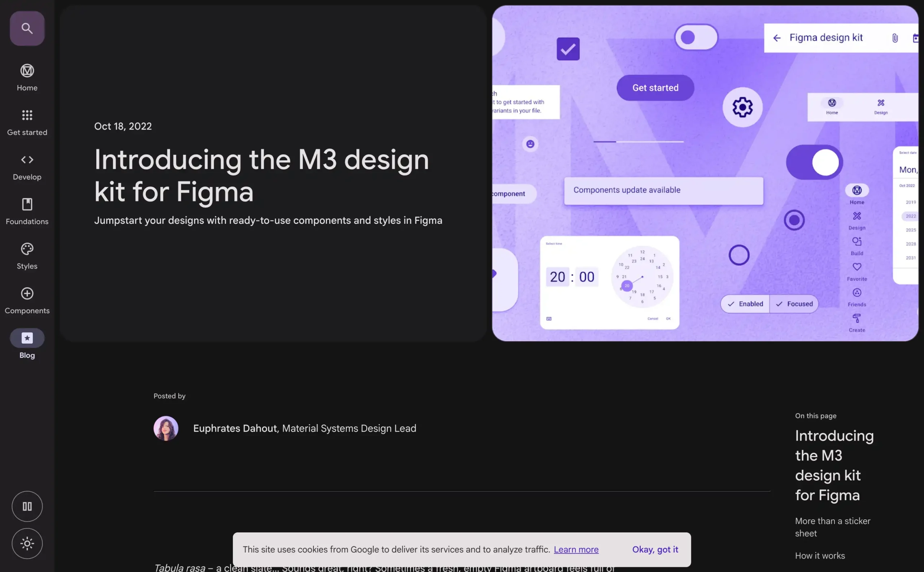
Task: Click Home tab in illustration top bar
Action: (x=832, y=107)
